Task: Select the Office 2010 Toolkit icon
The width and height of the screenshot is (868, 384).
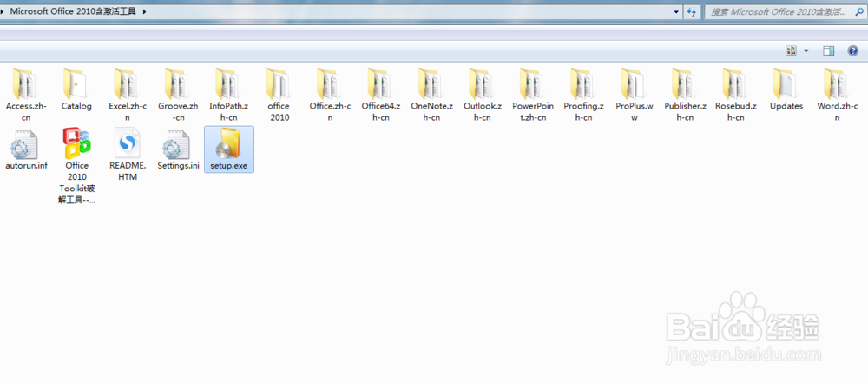Action: click(x=77, y=143)
